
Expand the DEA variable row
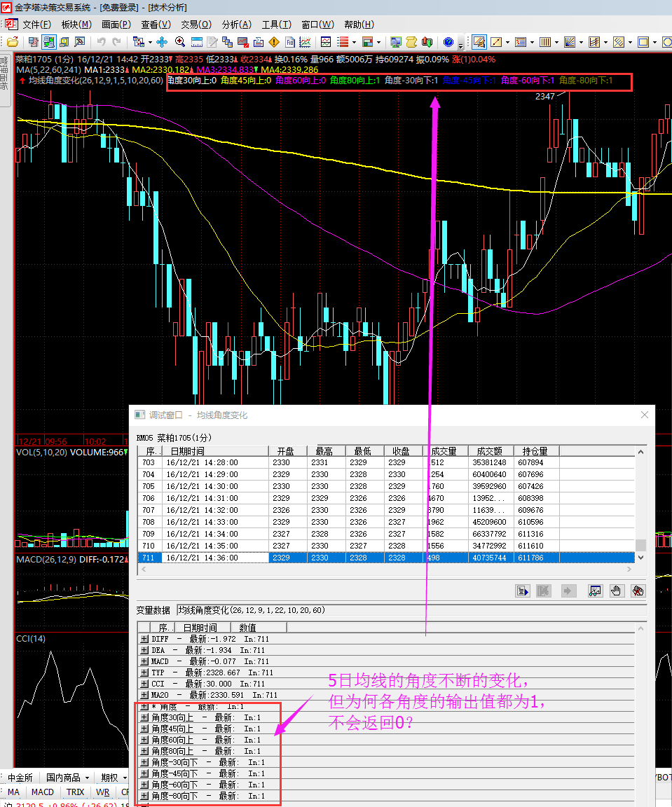pos(144,650)
